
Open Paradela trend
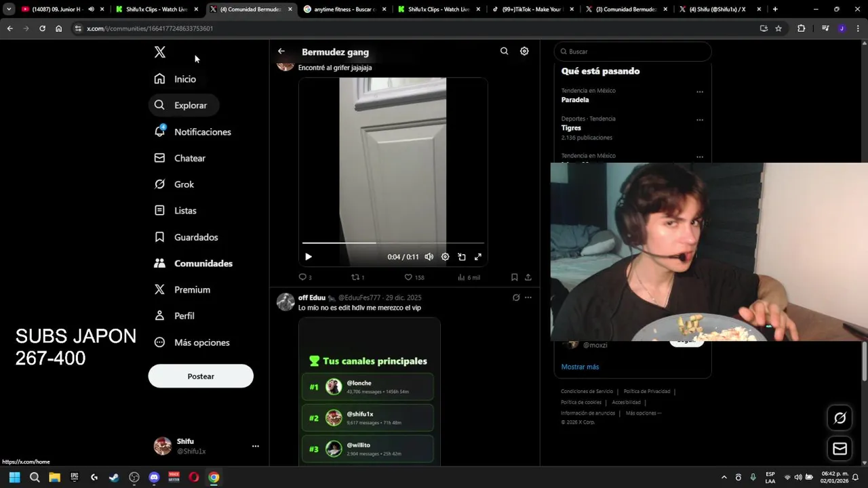pyautogui.click(x=575, y=100)
